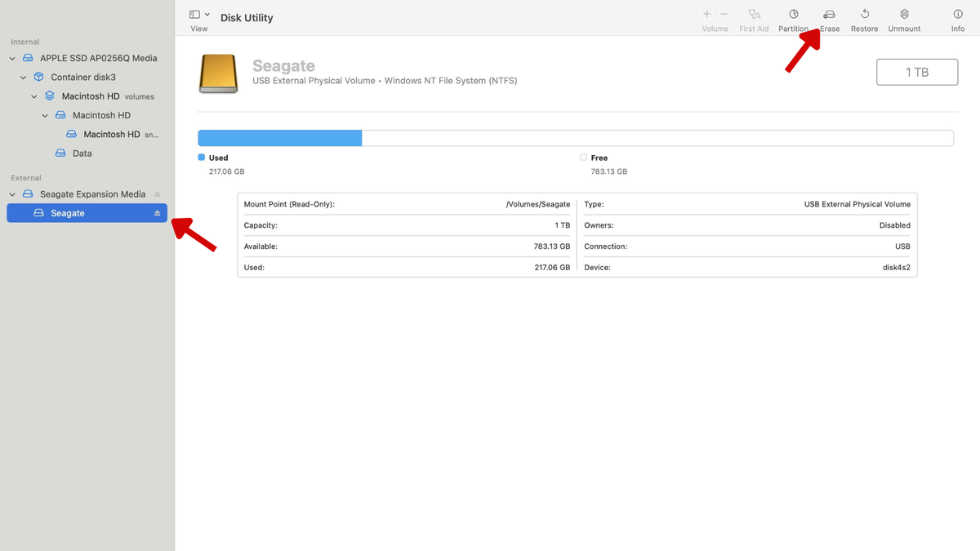Click the remove volume minus icon

[724, 15]
